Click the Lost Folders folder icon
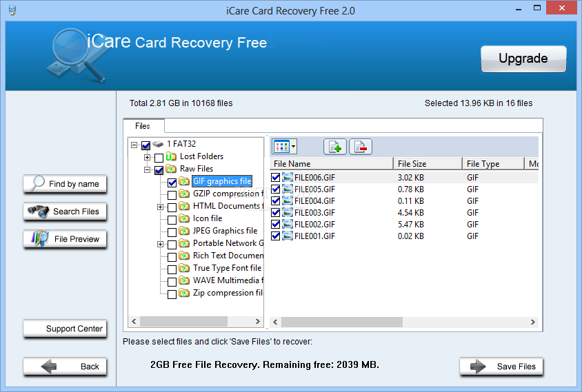Screen dimensions: 582x392 171,156
